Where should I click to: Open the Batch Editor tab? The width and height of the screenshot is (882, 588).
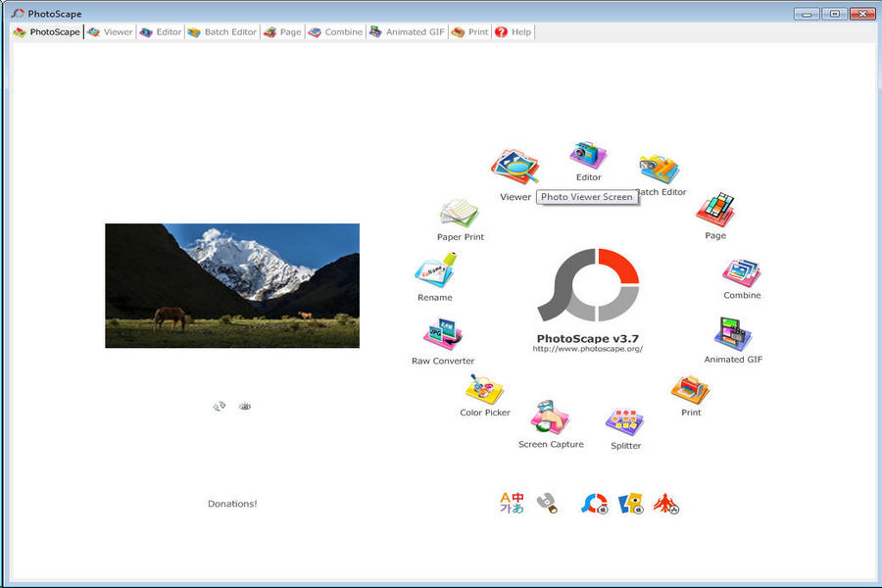click(x=222, y=32)
